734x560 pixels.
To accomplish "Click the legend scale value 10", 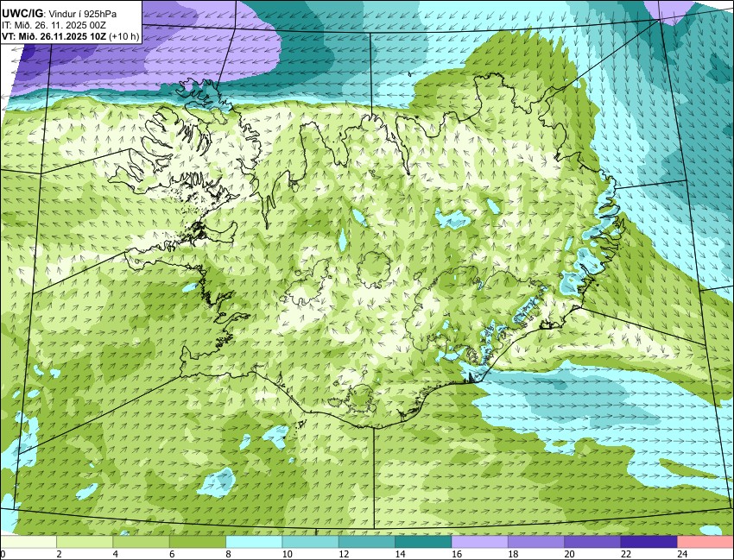I will [x=288, y=554].
